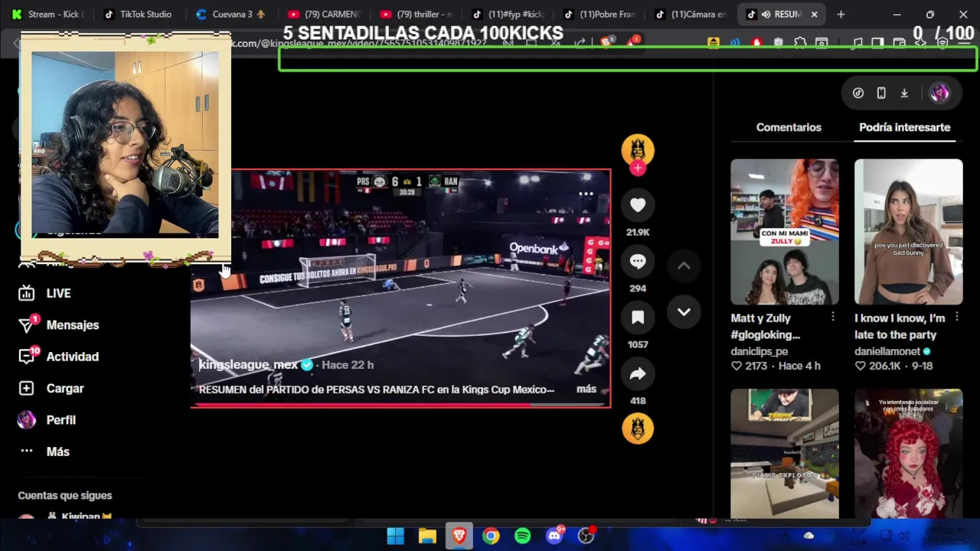Viewport: 980px width, 551px height.
Task: Expand description with 'más' link
Action: [586, 390]
